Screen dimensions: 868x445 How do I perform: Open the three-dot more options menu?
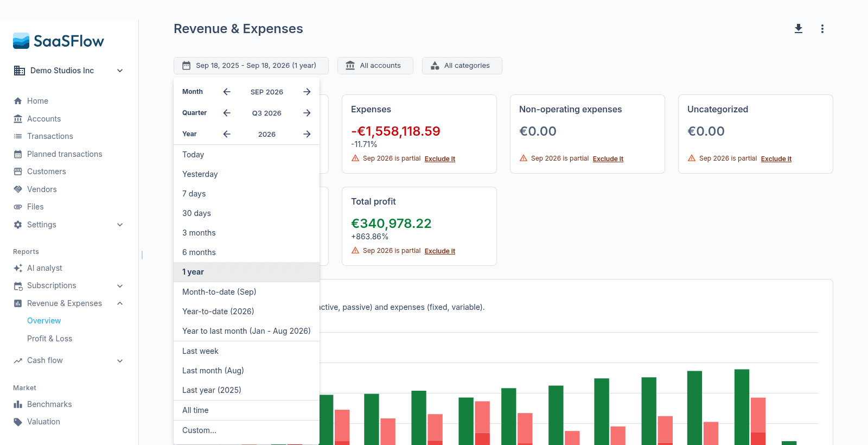coord(822,29)
